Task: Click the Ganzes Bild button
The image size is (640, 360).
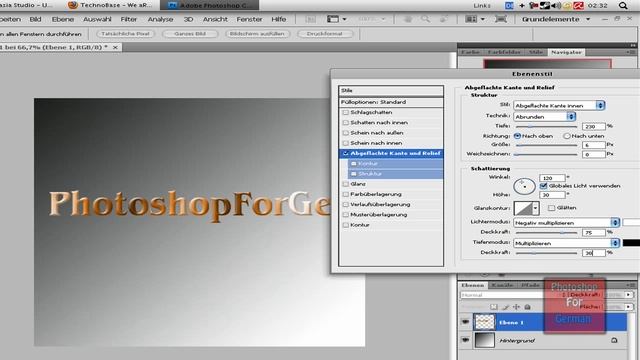Action: pyautogui.click(x=190, y=34)
